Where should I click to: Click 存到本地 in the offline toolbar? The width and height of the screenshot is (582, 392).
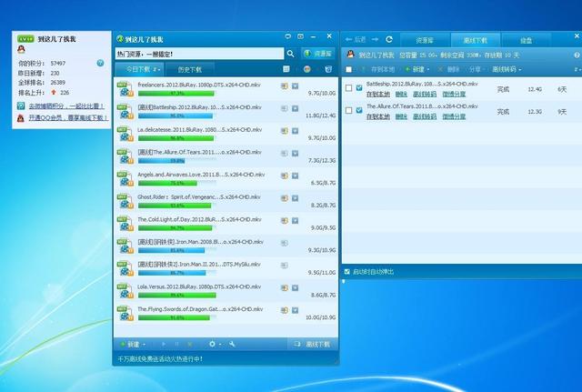[x=378, y=69]
